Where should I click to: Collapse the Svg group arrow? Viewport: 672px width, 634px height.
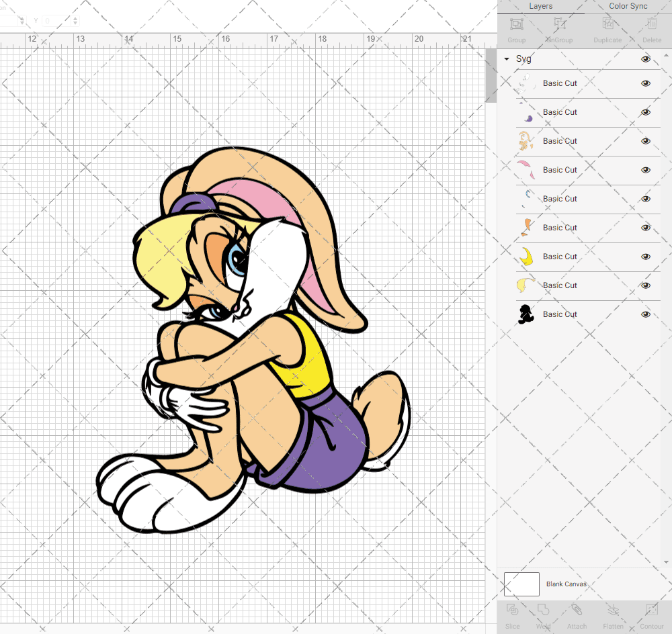pyautogui.click(x=507, y=59)
